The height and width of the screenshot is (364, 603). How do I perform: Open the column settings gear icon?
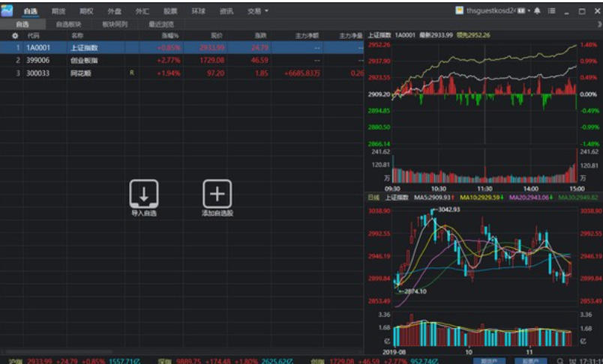click(15, 36)
